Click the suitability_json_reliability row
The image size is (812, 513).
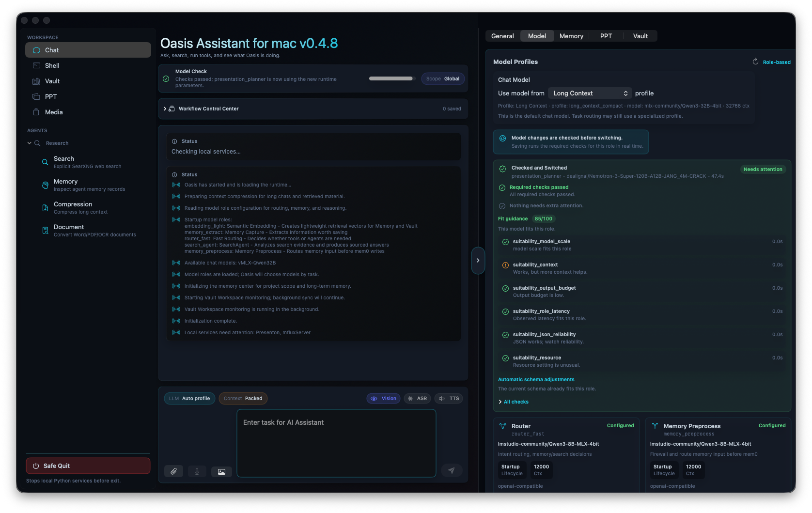642,338
